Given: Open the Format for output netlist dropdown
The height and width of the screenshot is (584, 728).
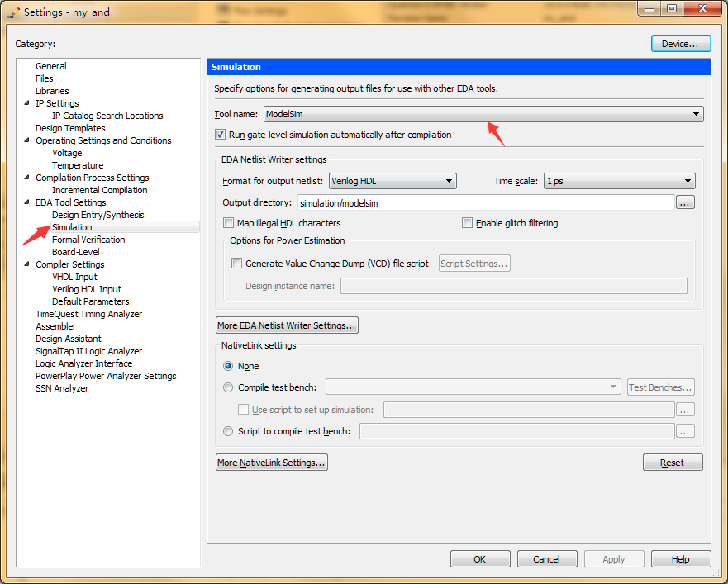Looking at the screenshot, I should [447, 180].
